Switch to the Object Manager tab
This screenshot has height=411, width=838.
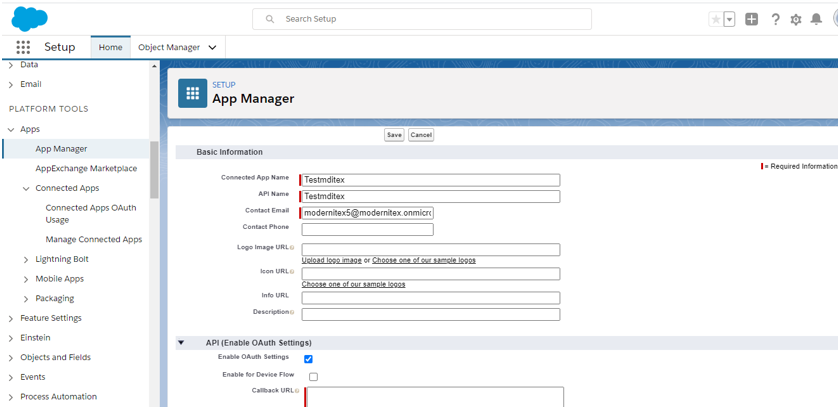[x=169, y=47]
